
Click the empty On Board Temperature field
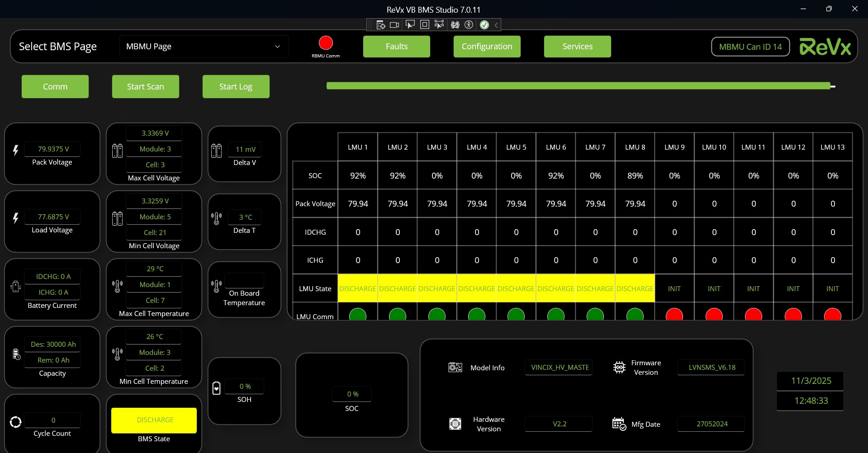tap(244, 280)
